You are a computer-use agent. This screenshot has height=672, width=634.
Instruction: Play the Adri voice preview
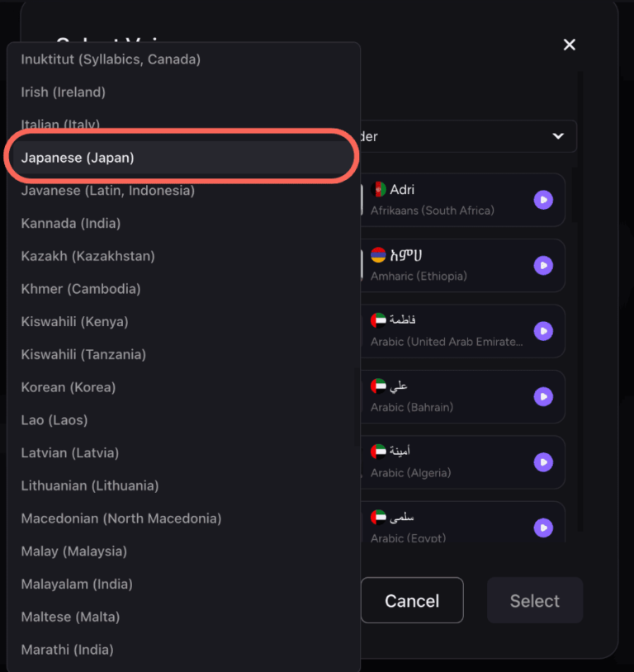(x=542, y=200)
